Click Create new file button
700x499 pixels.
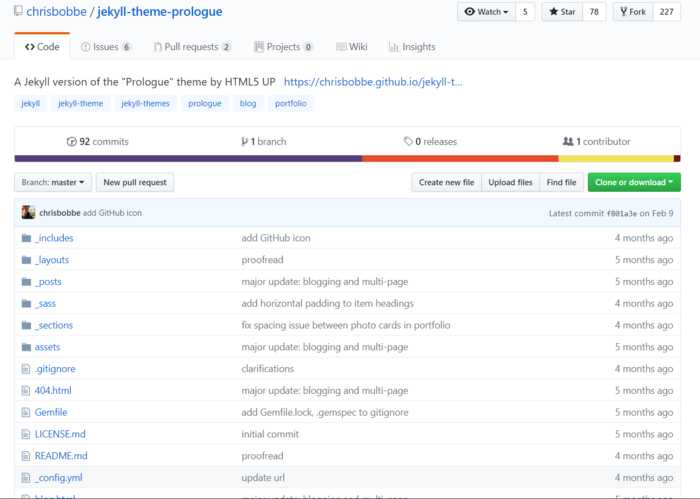tap(446, 183)
